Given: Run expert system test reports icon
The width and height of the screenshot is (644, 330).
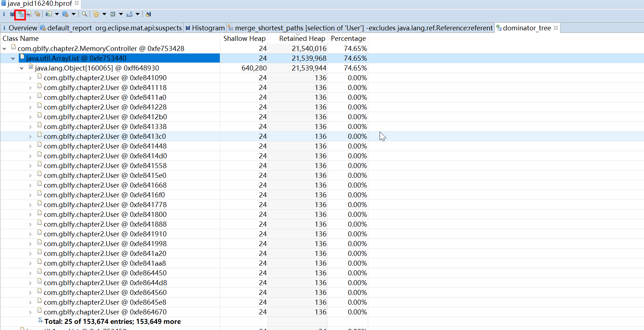Looking at the screenshot, I should coord(49,14).
